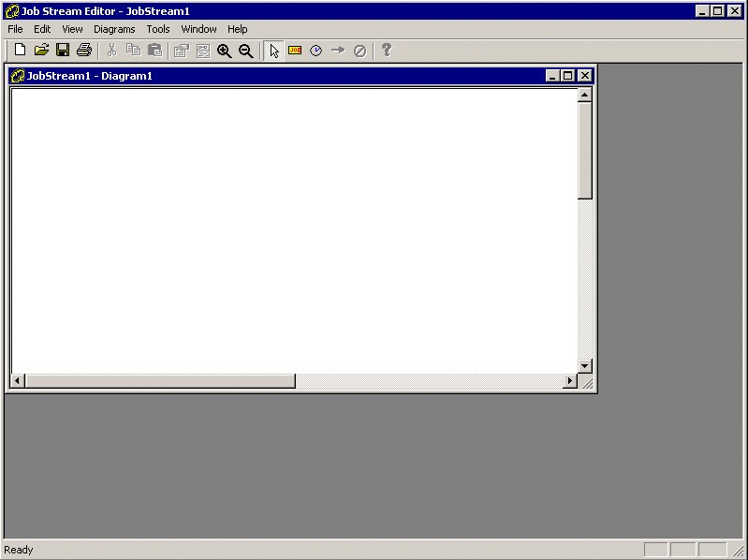Zoom in with the magnifier plus icon
Image resolution: width=748 pixels, height=560 pixels.
[225, 51]
